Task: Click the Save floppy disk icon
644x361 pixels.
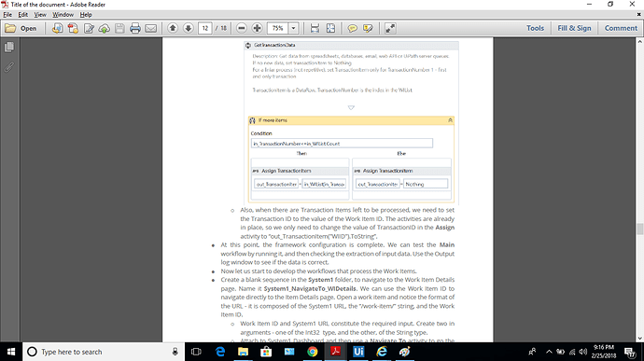Action: [119, 28]
